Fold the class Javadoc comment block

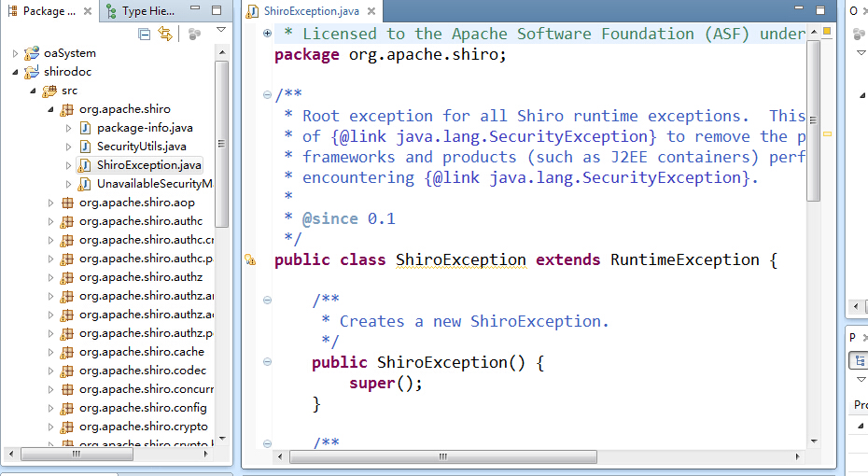[267, 94]
